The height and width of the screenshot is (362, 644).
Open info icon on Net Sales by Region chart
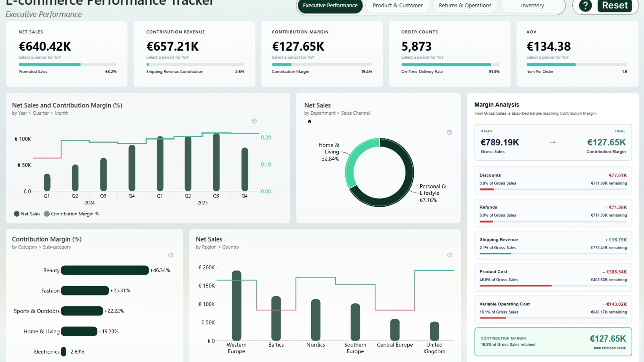point(450,255)
